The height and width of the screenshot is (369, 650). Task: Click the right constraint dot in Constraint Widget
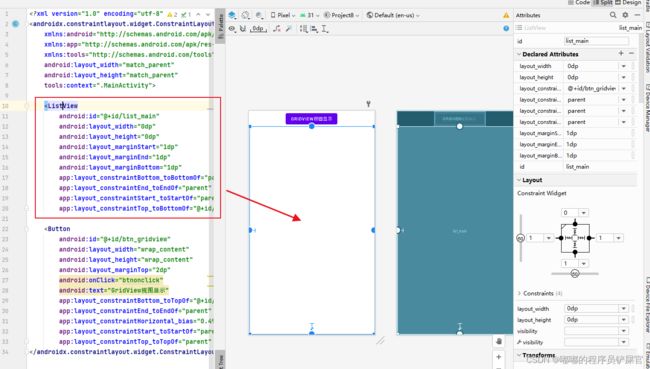click(x=589, y=238)
